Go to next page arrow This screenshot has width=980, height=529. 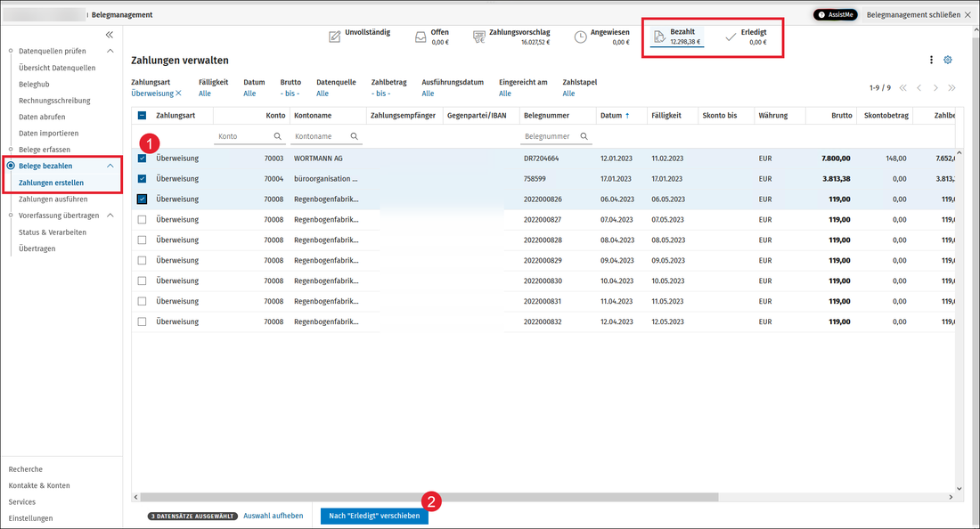click(935, 88)
